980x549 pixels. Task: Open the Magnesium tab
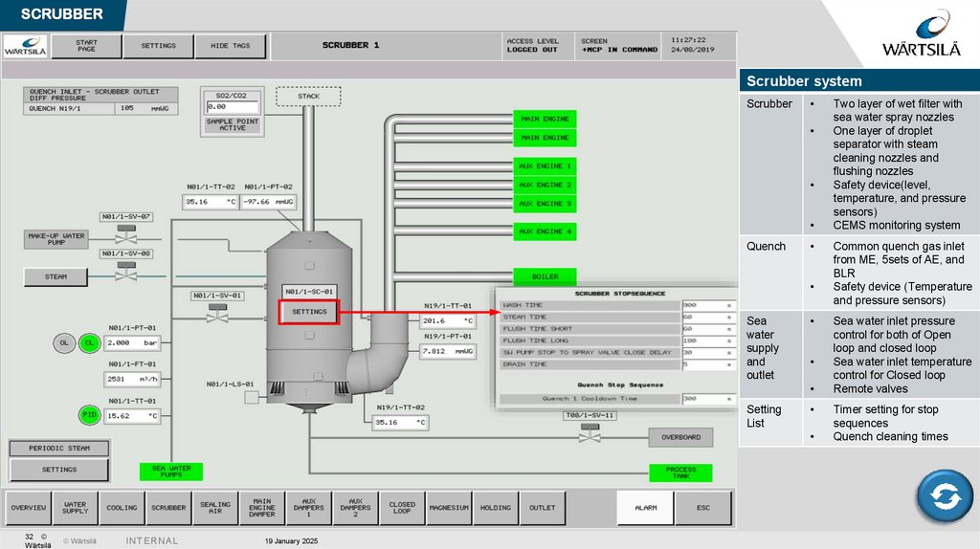click(x=449, y=508)
